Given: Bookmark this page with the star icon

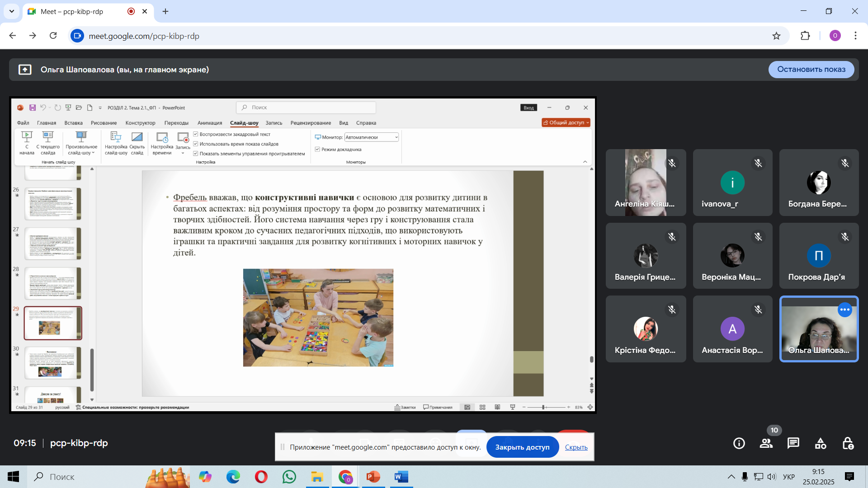Looking at the screenshot, I should (776, 36).
